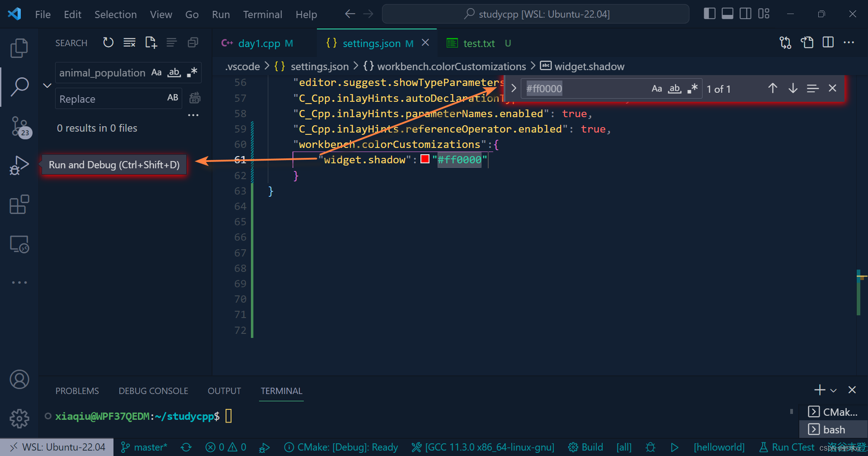Screen dimensions: 868x456
Task: Toggle secondary side bar layout button
Action: coord(745,14)
